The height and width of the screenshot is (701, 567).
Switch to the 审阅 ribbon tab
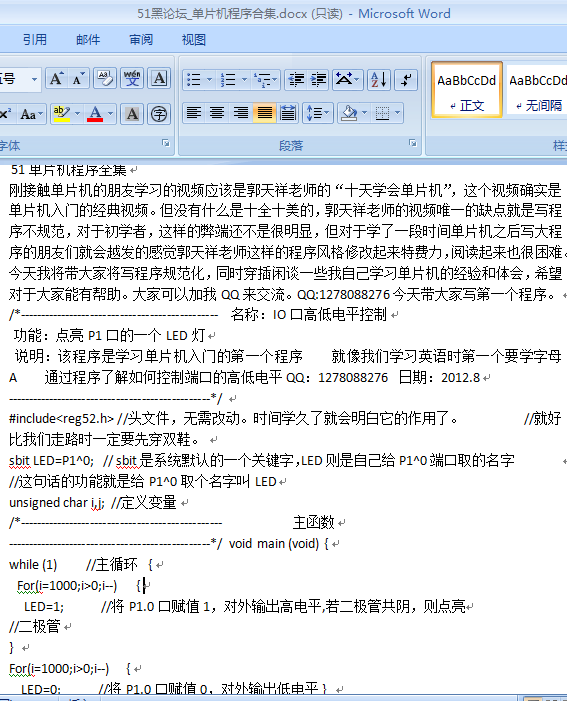point(141,40)
